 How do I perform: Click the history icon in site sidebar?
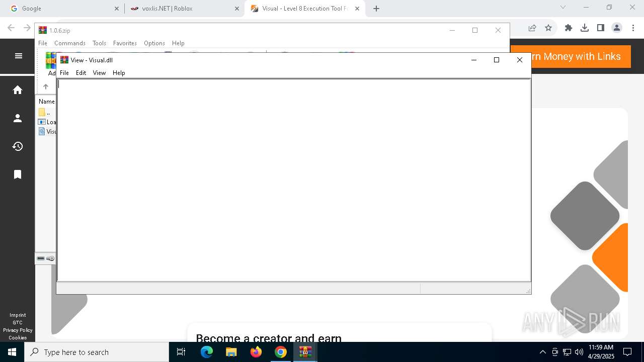pyautogui.click(x=18, y=146)
